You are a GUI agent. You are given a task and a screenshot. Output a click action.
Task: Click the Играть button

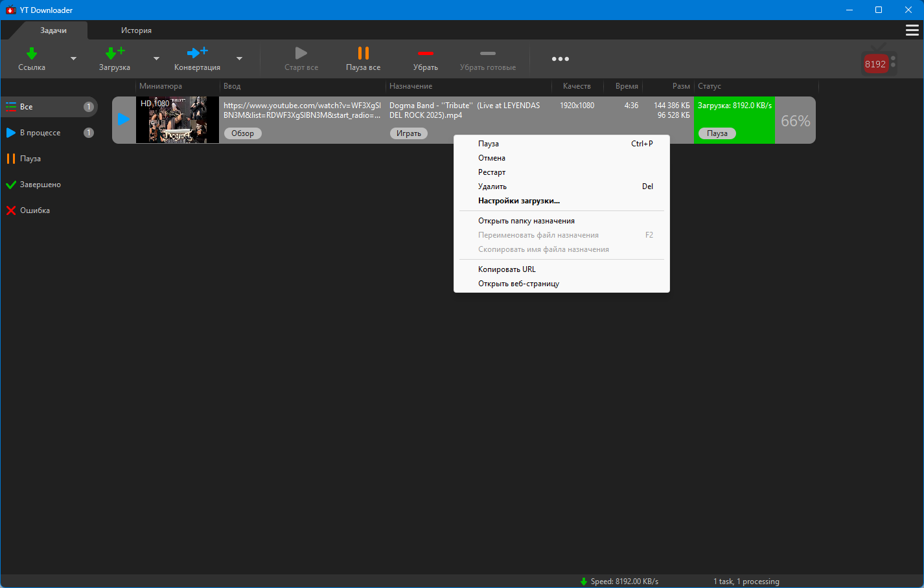click(408, 133)
